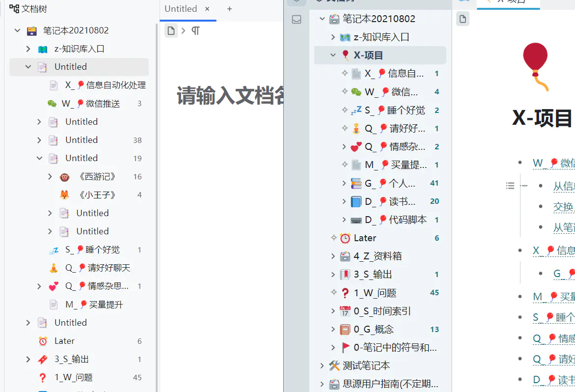The width and height of the screenshot is (575, 392).
Task: Click the X-项目 document heading
Action: coord(542,118)
